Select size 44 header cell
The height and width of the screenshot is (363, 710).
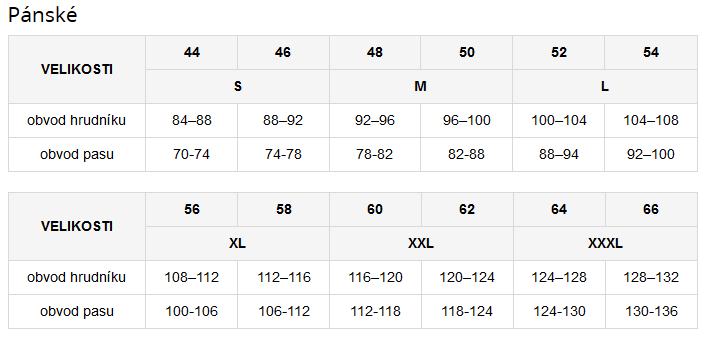pyautogui.click(x=192, y=53)
